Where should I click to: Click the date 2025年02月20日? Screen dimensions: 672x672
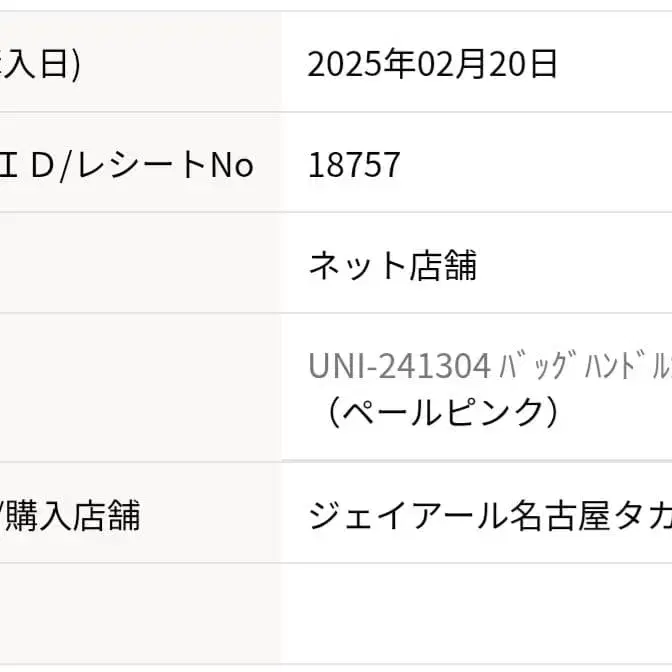click(432, 64)
